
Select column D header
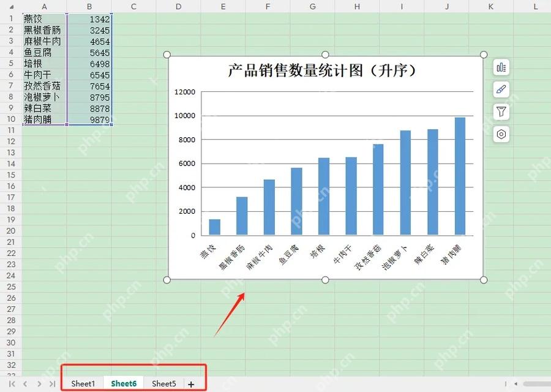(x=179, y=6)
